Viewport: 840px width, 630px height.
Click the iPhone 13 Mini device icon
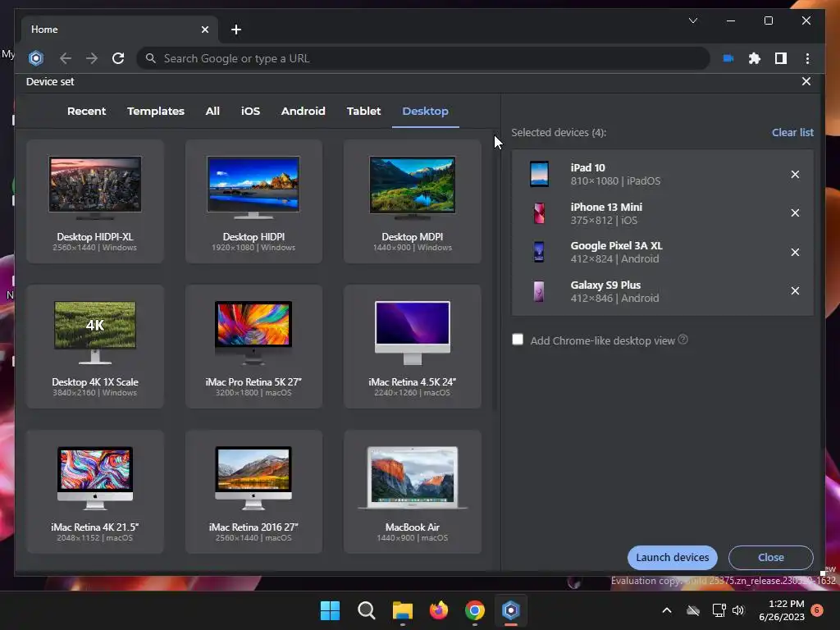[539, 213]
